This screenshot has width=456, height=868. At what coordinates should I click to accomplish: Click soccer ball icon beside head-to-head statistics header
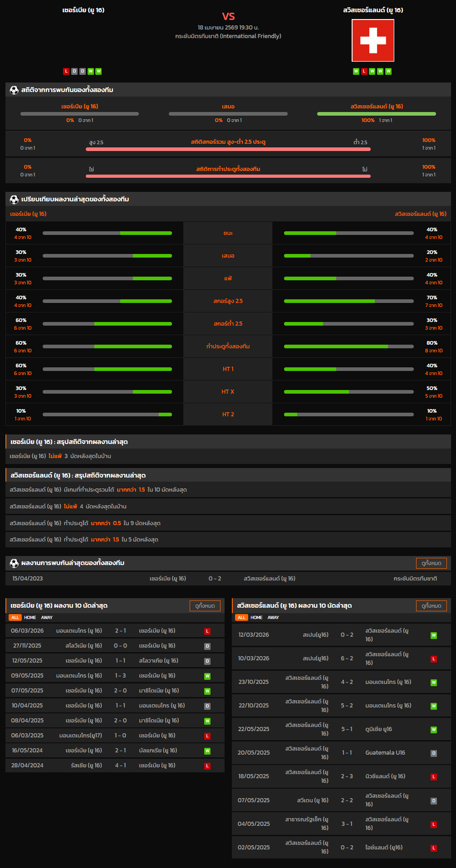coord(14,90)
